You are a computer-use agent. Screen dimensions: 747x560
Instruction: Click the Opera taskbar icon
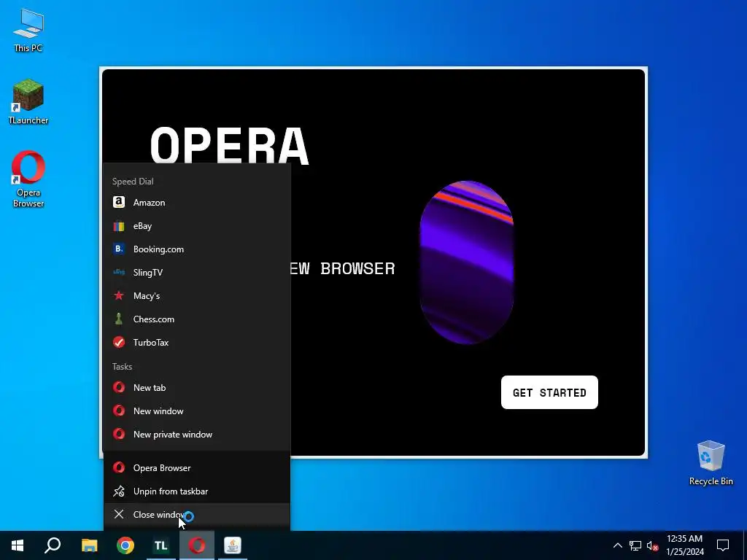(197, 545)
